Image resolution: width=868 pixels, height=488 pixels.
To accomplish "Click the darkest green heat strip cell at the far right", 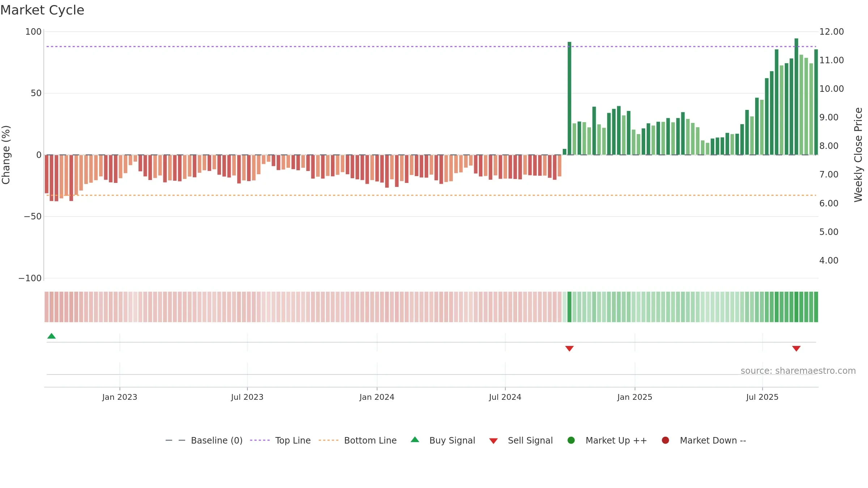I will tap(816, 307).
